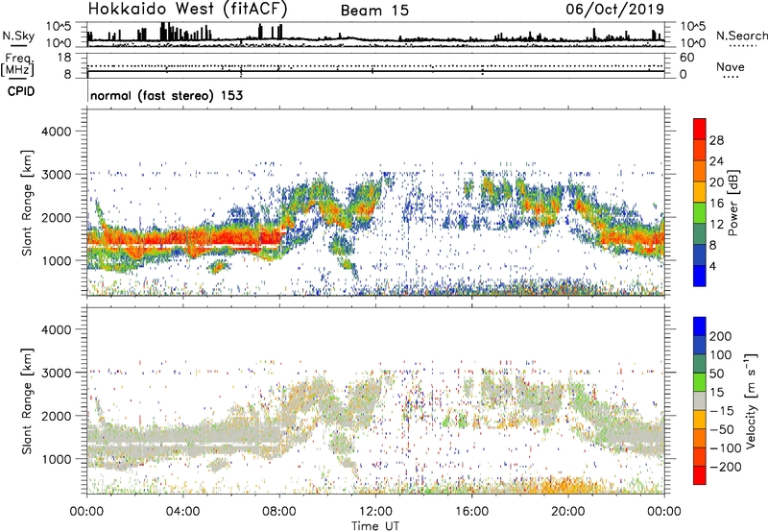Click Power scale value '4'

click(712, 266)
